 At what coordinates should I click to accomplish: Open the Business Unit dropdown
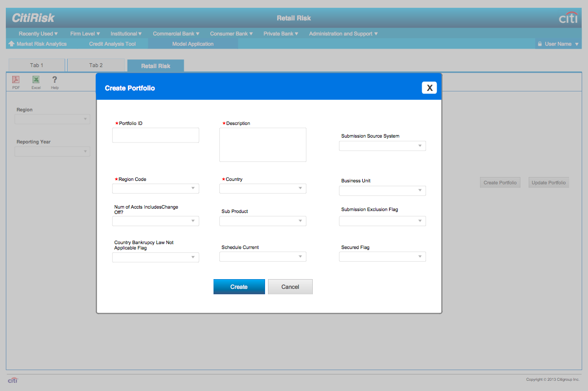pyautogui.click(x=382, y=191)
